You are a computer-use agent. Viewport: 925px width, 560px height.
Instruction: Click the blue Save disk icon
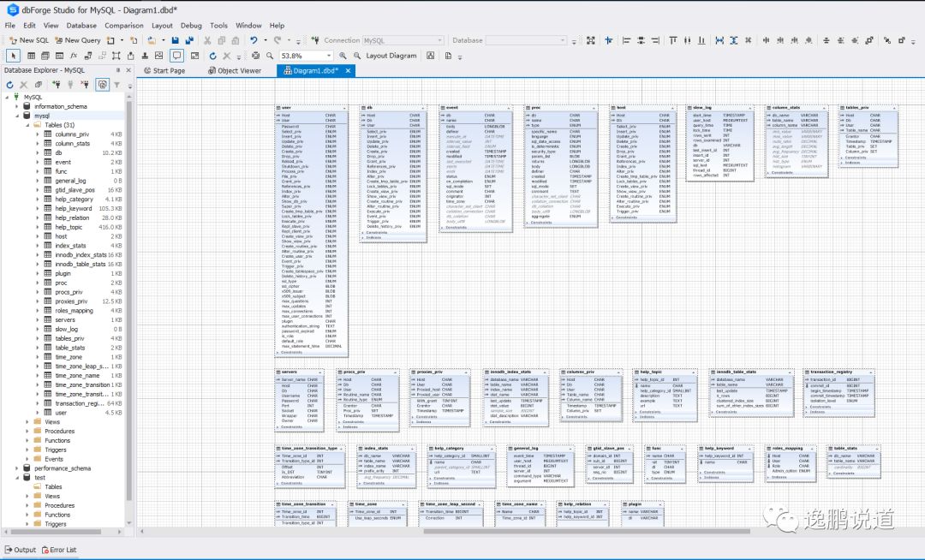click(176, 40)
